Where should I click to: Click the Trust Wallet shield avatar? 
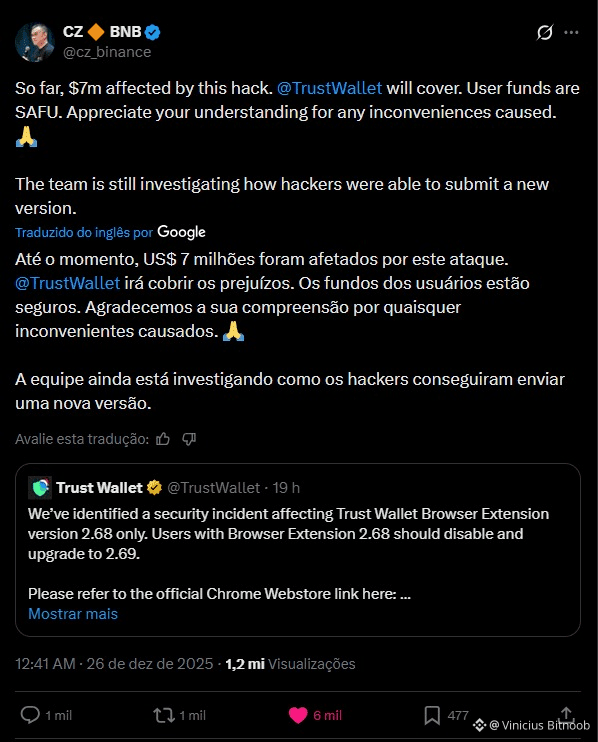[40, 488]
